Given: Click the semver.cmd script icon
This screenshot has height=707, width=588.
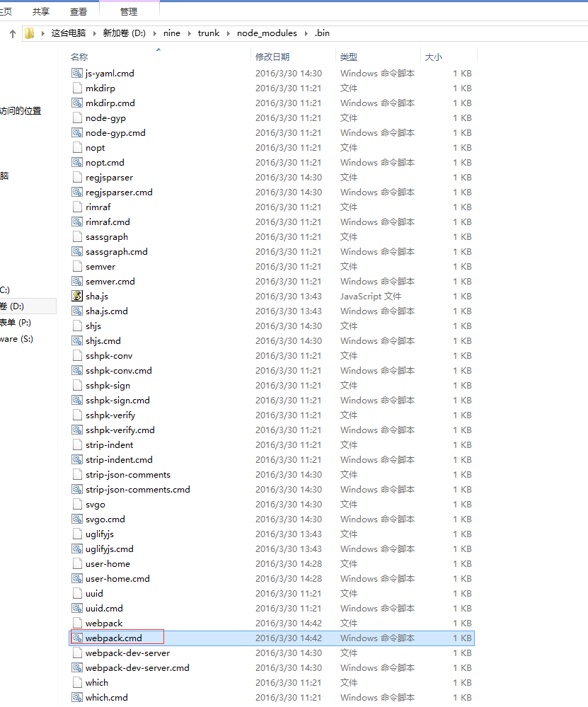Looking at the screenshot, I should click(77, 282).
